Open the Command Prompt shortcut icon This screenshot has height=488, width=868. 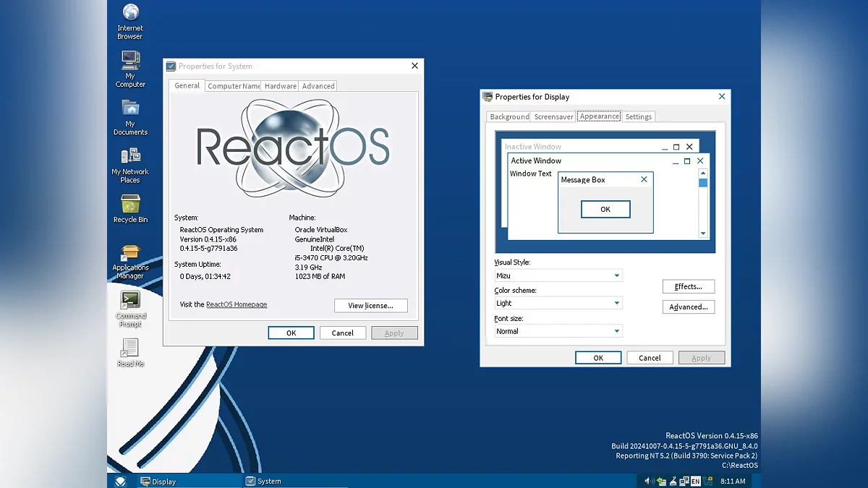click(x=130, y=300)
